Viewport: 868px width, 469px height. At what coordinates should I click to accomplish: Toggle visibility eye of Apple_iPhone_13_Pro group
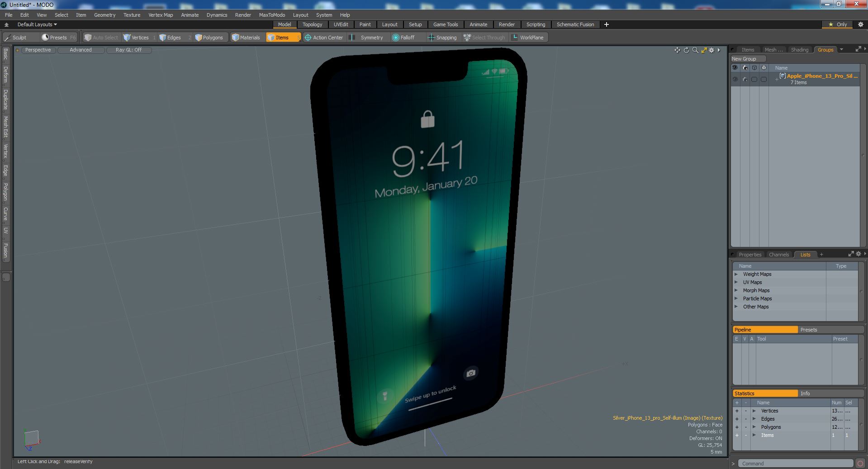[735, 79]
